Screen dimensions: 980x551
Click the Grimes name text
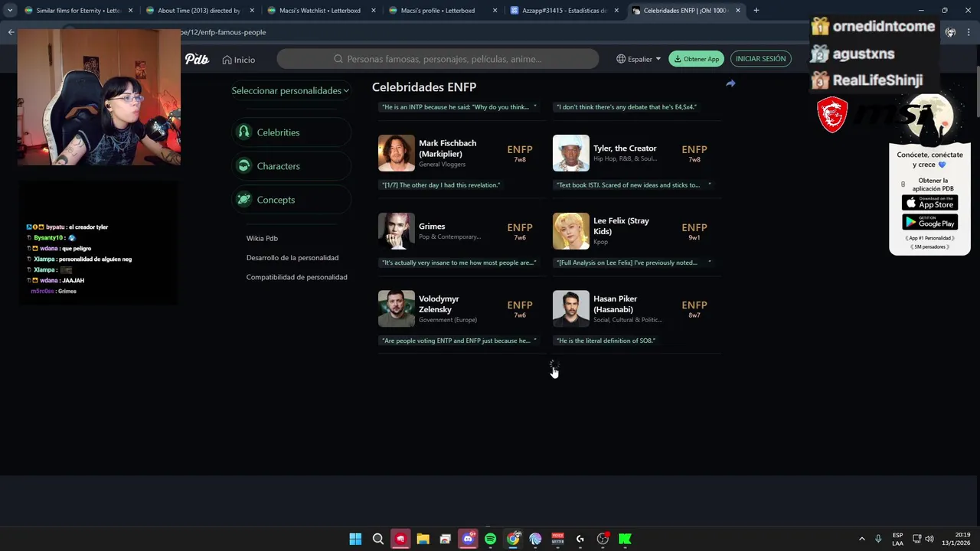[432, 227]
